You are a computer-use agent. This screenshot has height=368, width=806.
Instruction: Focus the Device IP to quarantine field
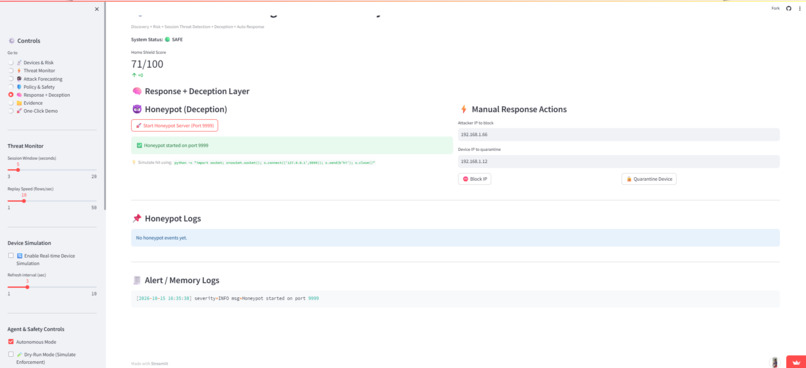(619, 161)
